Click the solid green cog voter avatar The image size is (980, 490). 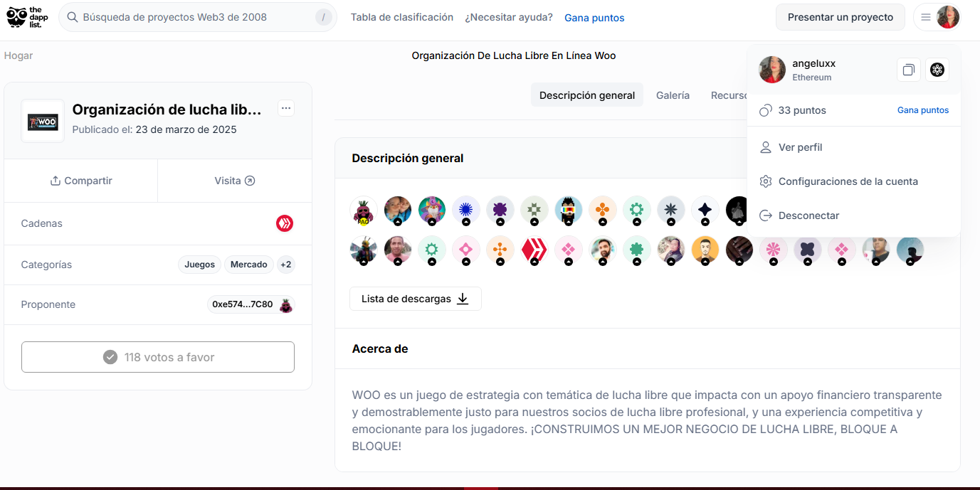pyautogui.click(x=637, y=250)
